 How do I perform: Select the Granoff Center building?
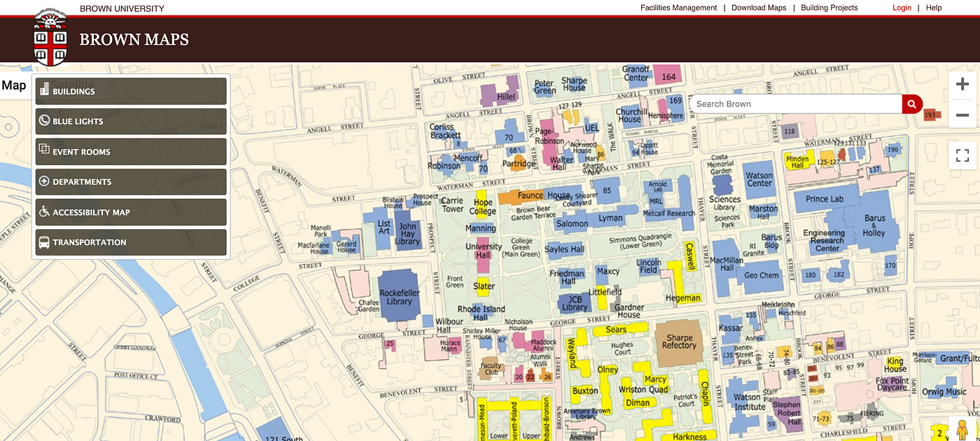coord(636,74)
